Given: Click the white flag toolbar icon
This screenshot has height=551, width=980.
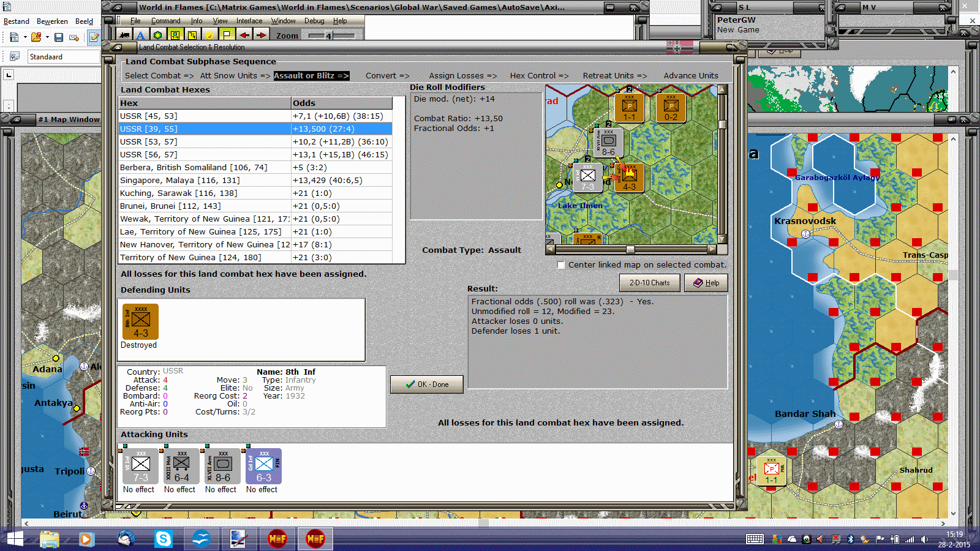Looking at the screenshot, I should 227,36.
